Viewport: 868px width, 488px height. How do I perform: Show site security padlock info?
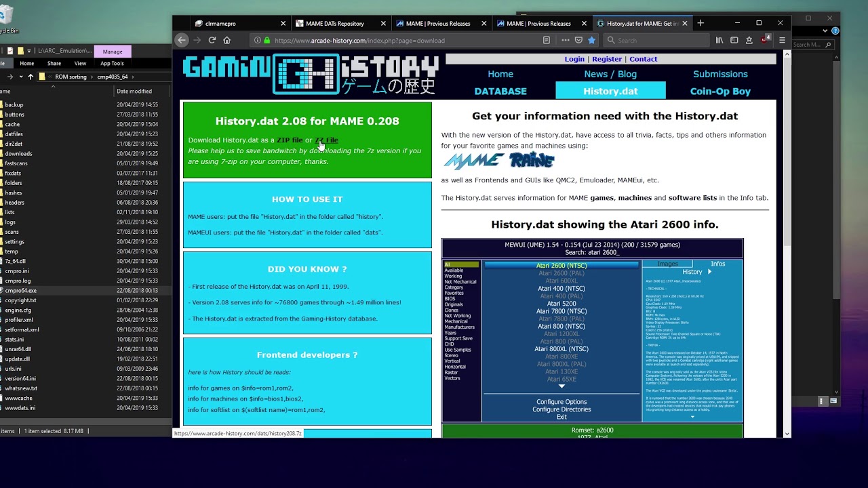[267, 40]
